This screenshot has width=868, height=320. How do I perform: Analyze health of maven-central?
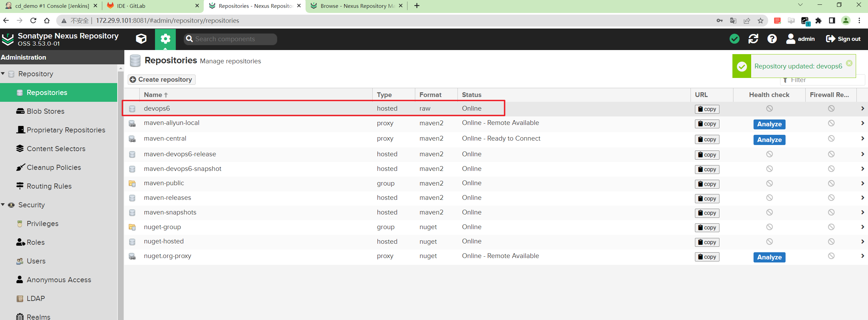coord(769,140)
